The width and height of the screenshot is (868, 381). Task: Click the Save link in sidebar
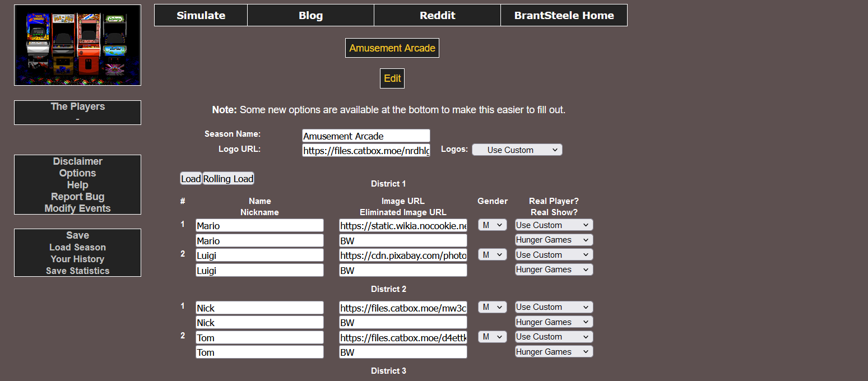tap(77, 235)
